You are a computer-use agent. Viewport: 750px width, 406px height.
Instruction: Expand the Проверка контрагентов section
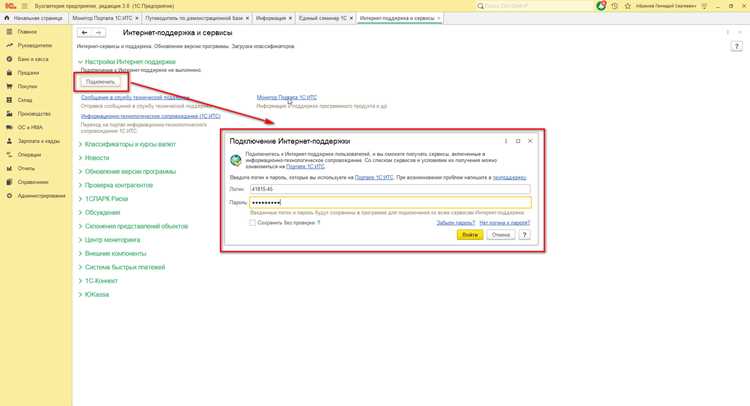(116, 185)
